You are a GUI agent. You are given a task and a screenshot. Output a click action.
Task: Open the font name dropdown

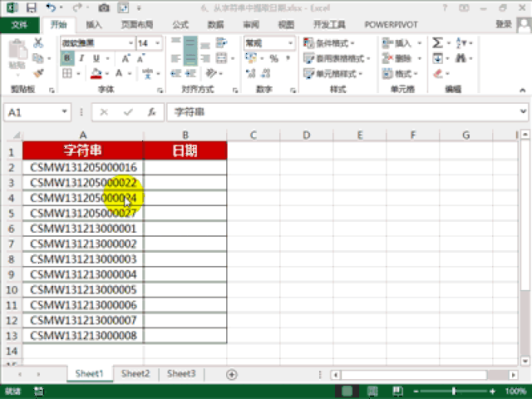point(131,43)
